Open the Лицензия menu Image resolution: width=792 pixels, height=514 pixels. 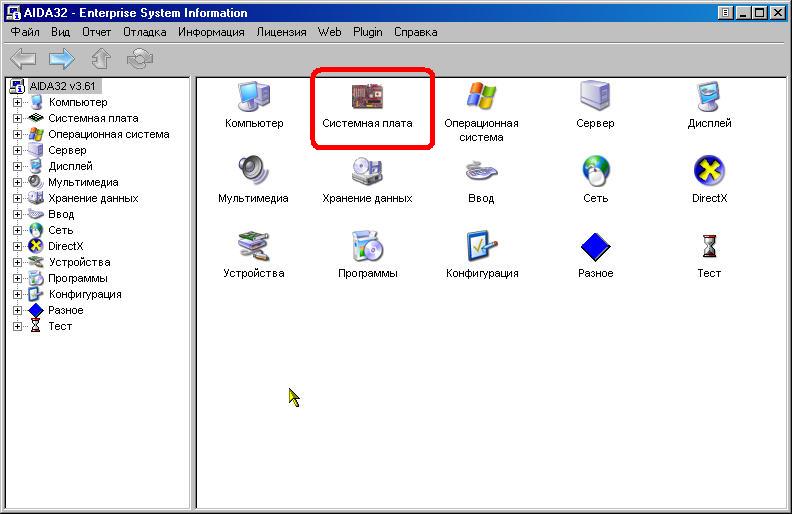tap(281, 32)
